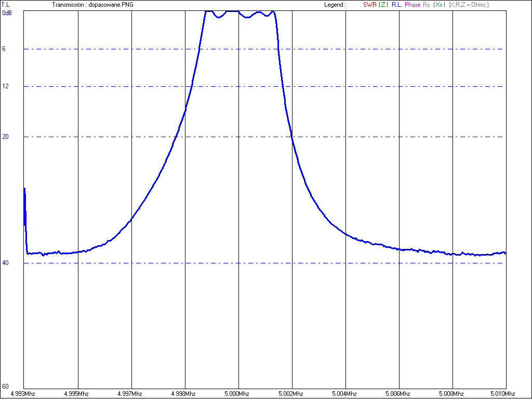Click the 5.002Mhz frequency axis label
The width and height of the screenshot is (532, 399).
click(292, 394)
